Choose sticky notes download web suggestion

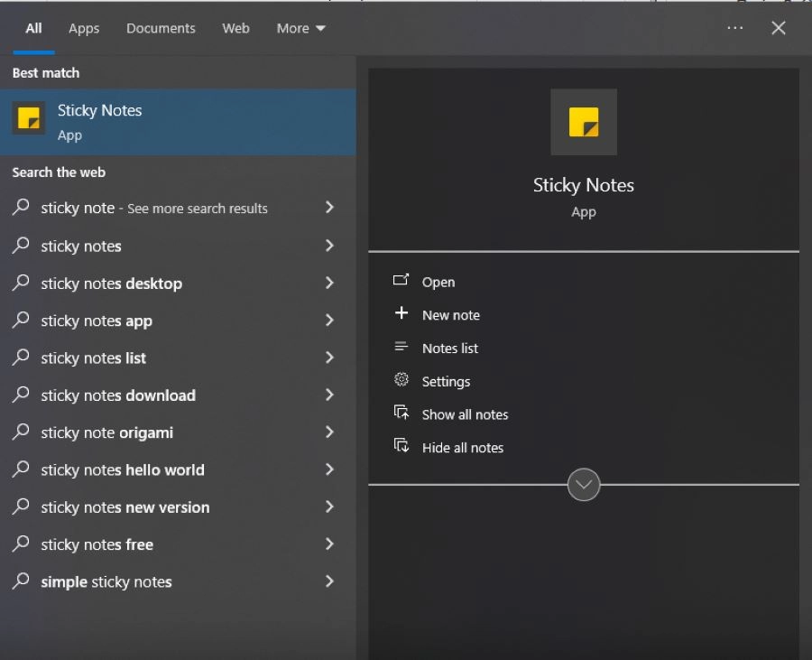(x=118, y=395)
